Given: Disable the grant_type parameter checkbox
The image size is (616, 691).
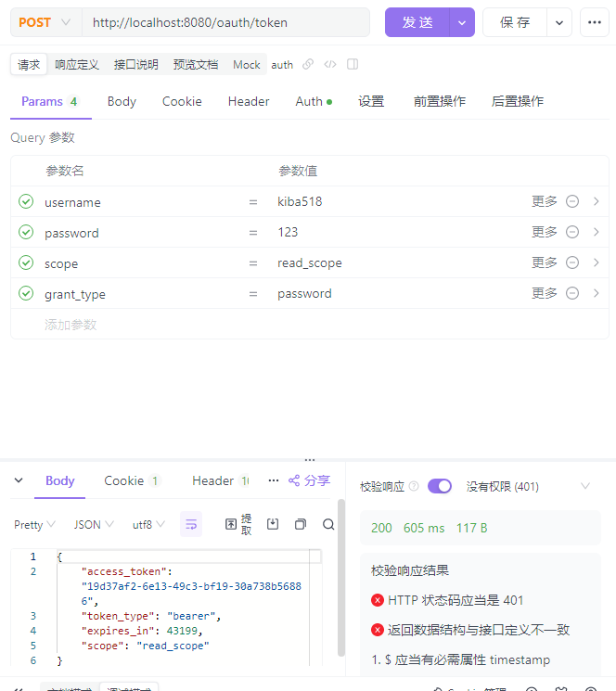Looking at the screenshot, I should 26,293.
